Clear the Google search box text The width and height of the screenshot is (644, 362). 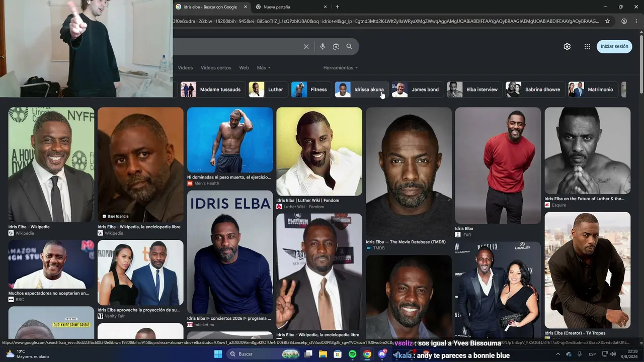[x=306, y=47]
